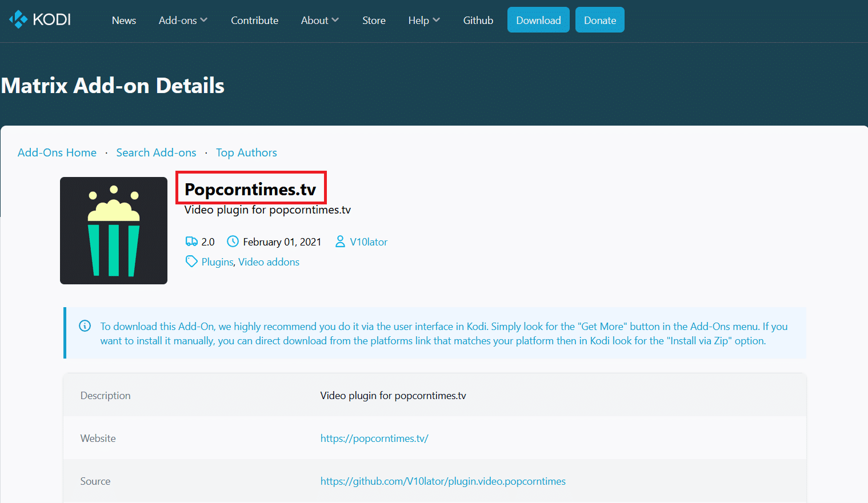868x503 pixels.
Task: Click the Donate button
Action: pyautogui.click(x=600, y=20)
